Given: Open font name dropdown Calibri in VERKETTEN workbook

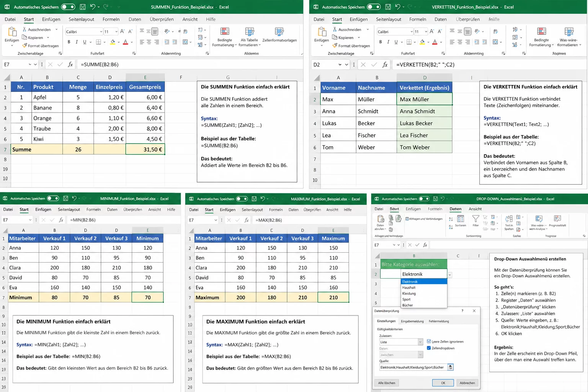Looking at the screenshot, I should [412, 32].
